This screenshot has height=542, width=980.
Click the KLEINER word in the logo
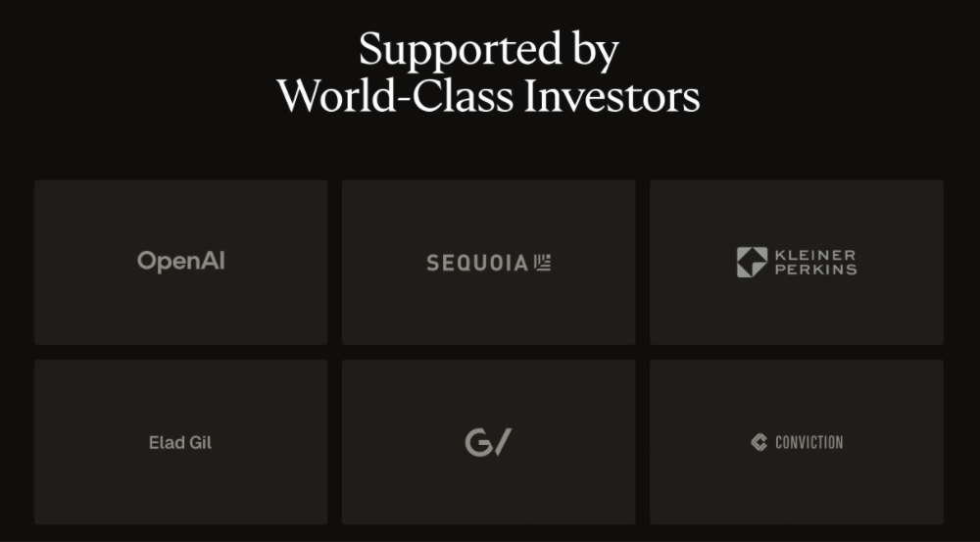(815, 255)
